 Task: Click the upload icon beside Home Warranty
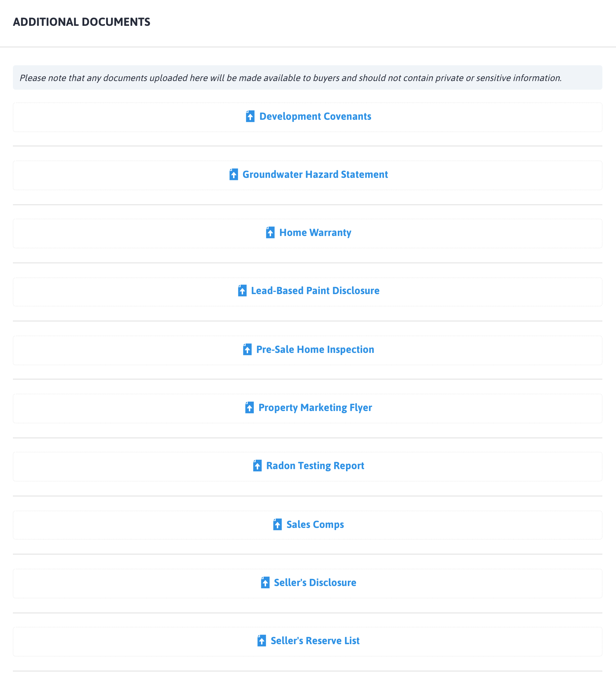click(x=270, y=233)
